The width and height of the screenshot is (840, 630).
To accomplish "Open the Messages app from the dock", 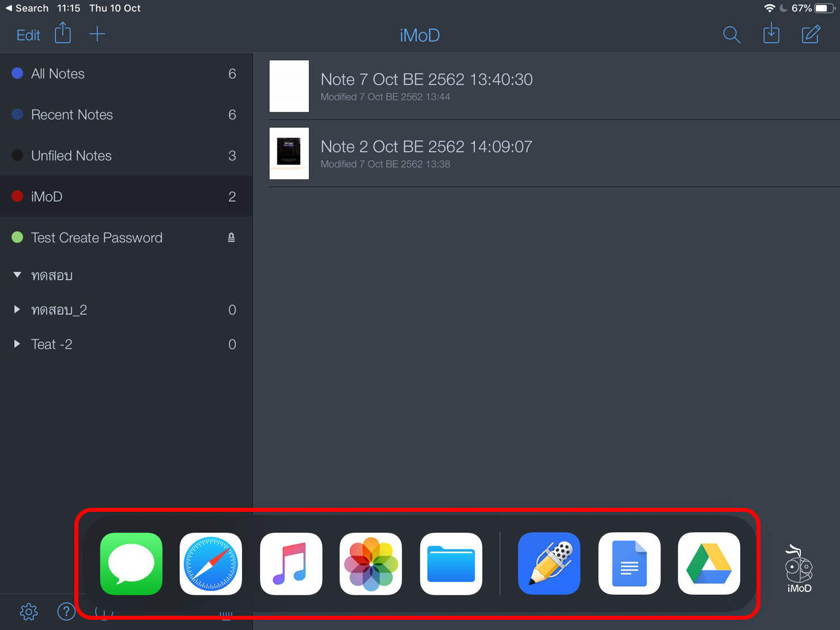I will coord(131,564).
